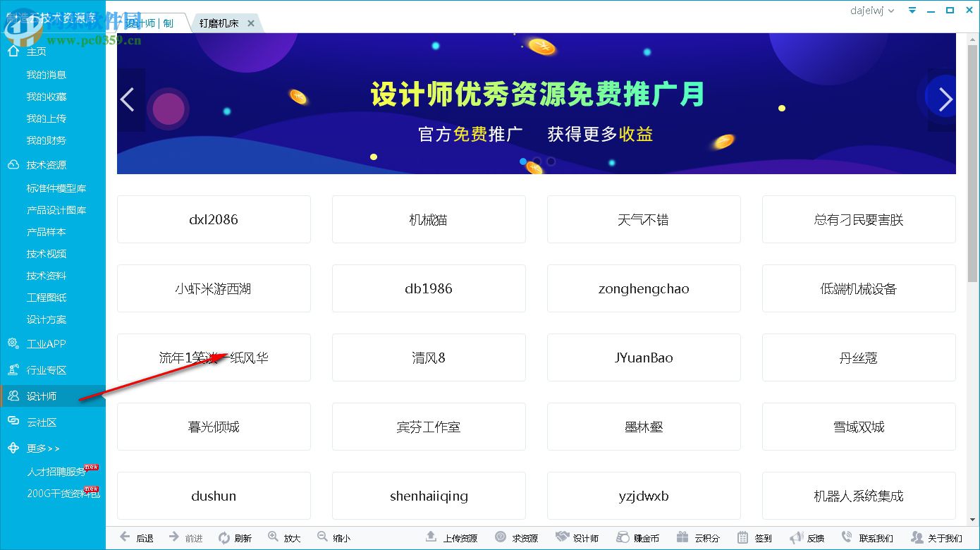
Task: Click the 前进 forward arrow
Action: click(x=174, y=537)
